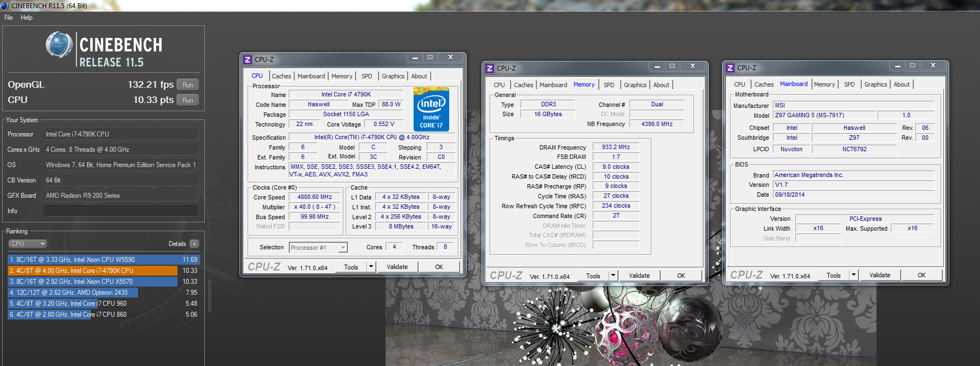This screenshot has width=980, height=366.
Task: Expand Tools dropdown arrow in first CPU-Z window
Action: (371, 267)
